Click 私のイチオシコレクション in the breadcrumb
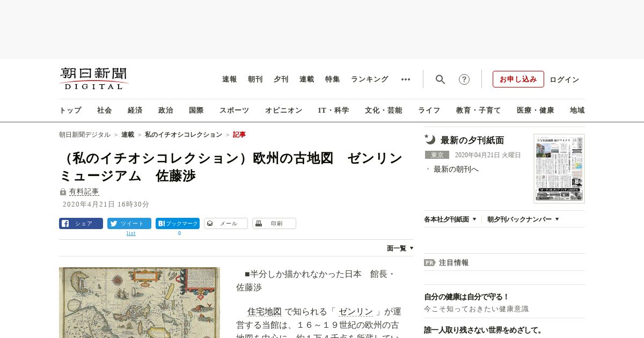Image resolution: width=644 pixels, height=338 pixels. coord(184,135)
